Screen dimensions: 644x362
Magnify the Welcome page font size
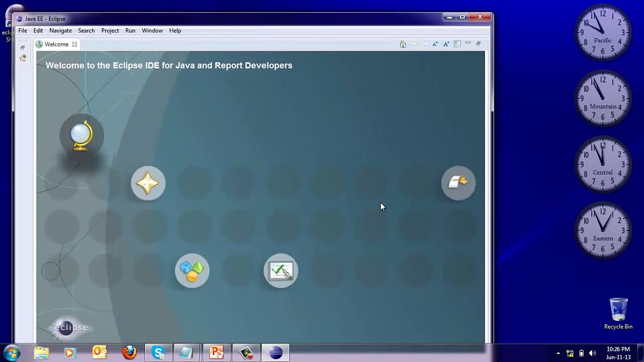point(446,44)
